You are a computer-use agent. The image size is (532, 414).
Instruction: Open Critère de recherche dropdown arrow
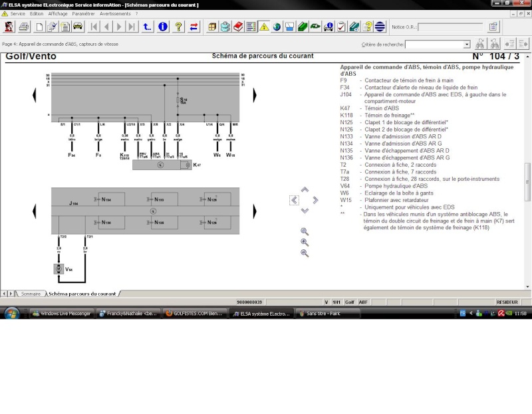point(467,45)
